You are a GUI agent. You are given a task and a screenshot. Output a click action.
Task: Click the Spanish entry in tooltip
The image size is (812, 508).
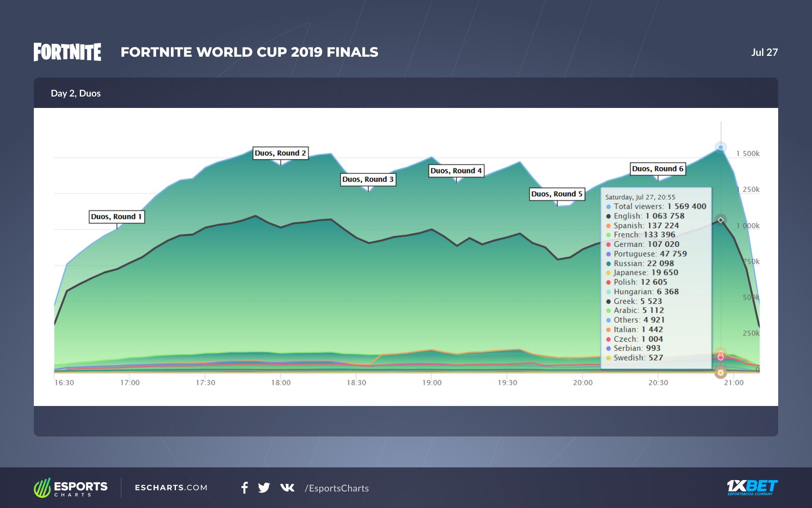642,226
